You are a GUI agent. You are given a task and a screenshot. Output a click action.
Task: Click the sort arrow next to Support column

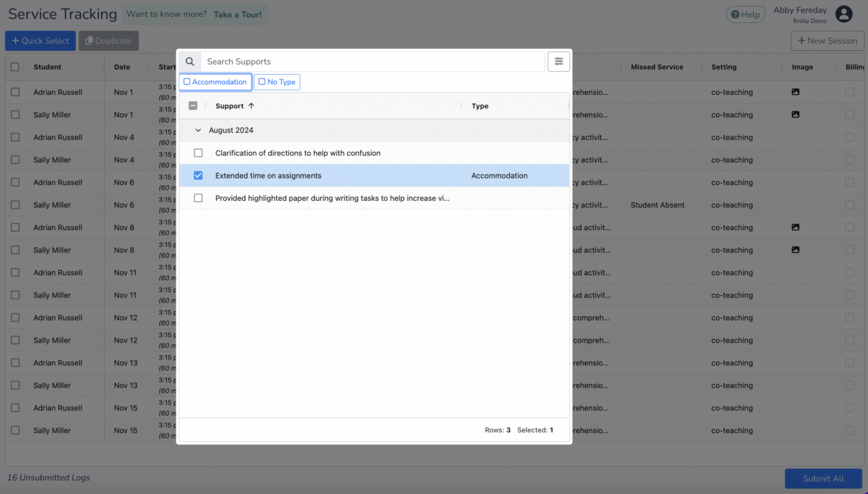coord(252,106)
